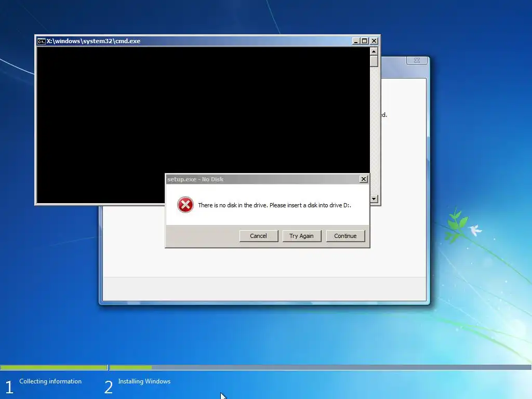
Task: Click the cmd.exe scrollbar thumb
Action: (x=374, y=61)
